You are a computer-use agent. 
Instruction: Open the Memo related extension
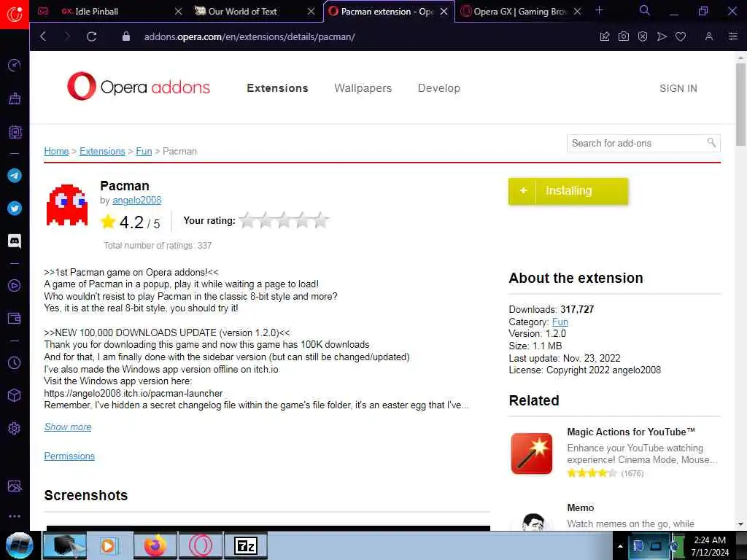tap(580, 507)
